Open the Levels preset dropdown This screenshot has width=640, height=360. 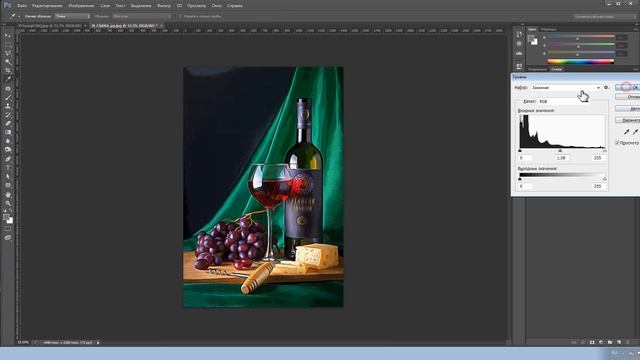tap(566, 88)
